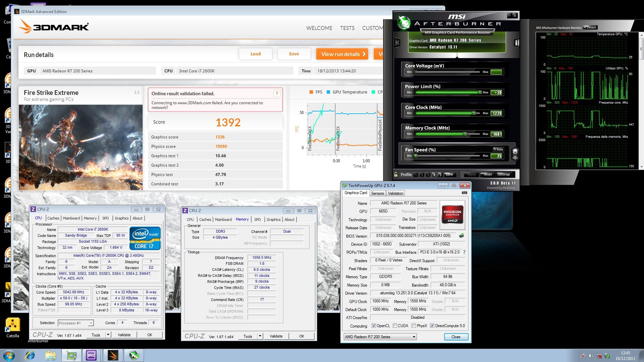Adjust the Core Clock slider handle
Screen dimensions: 644x362
(x=474, y=113)
